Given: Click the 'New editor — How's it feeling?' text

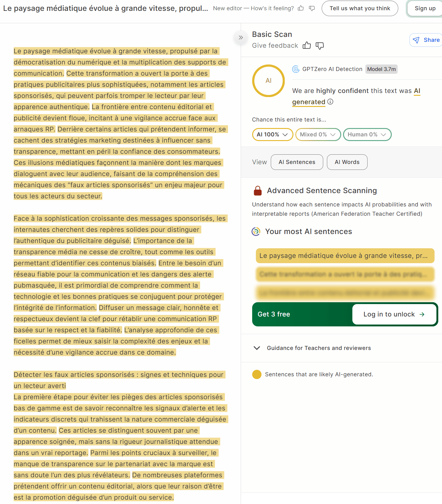Looking at the screenshot, I should (x=253, y=8).
